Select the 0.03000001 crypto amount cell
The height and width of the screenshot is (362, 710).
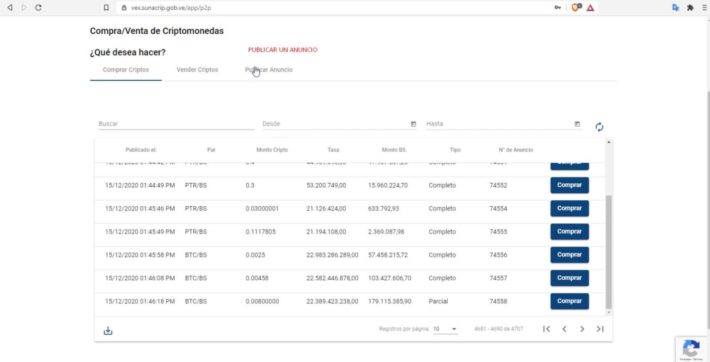tap(262, 208)
